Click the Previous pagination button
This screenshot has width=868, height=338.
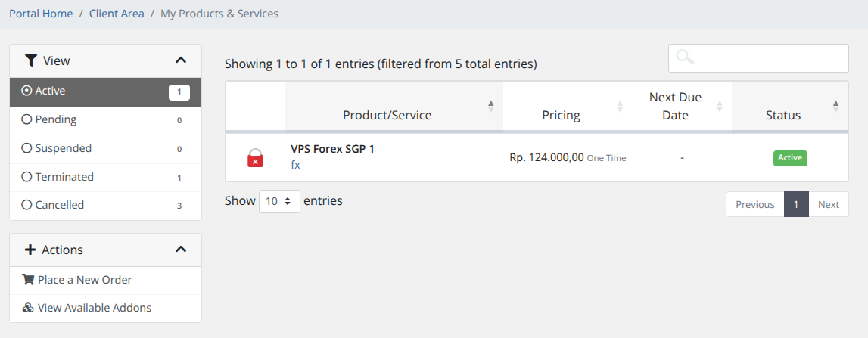754,204
